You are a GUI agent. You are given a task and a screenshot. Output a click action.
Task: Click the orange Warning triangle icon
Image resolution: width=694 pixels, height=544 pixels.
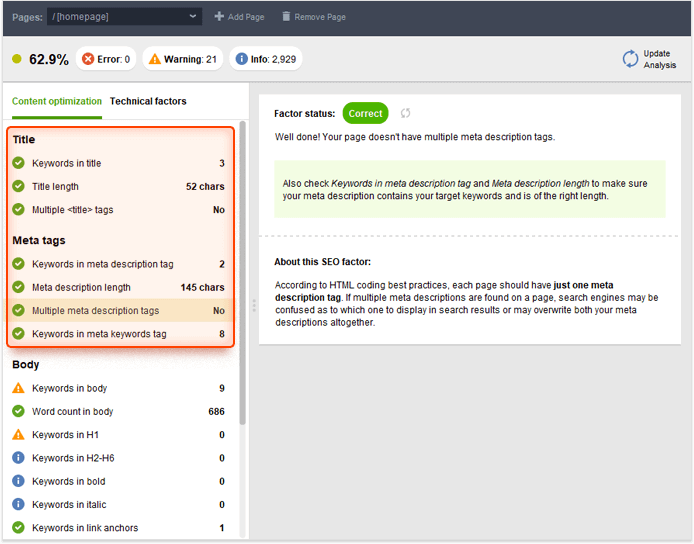point(155,59)
